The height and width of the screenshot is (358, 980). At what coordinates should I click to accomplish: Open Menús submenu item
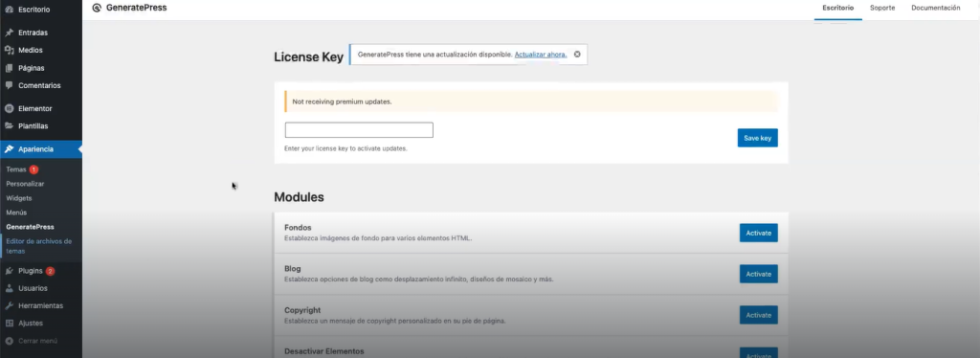click(16, 213)
